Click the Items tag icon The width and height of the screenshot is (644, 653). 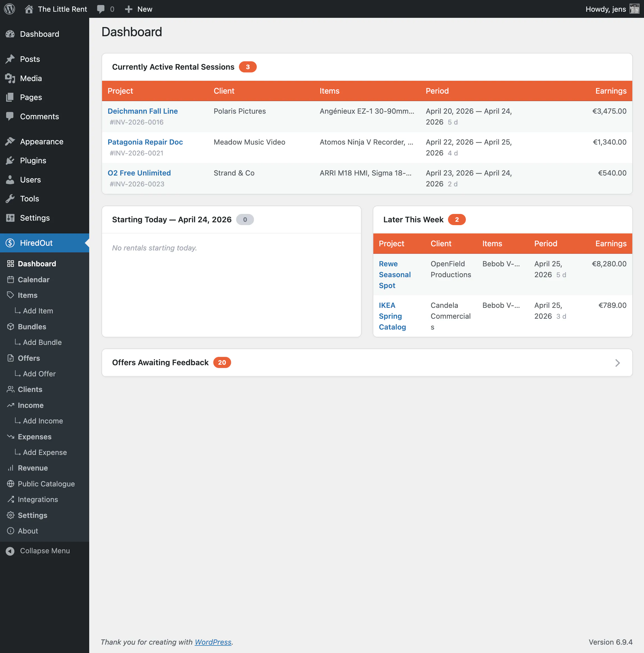coord(11,295)
